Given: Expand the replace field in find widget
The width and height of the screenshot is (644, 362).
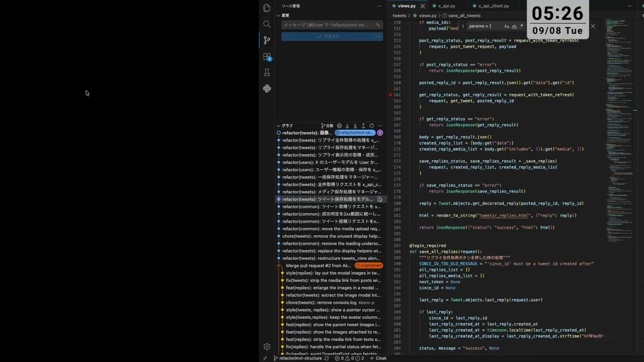Looking at the screenshot, I should (463, 26).
